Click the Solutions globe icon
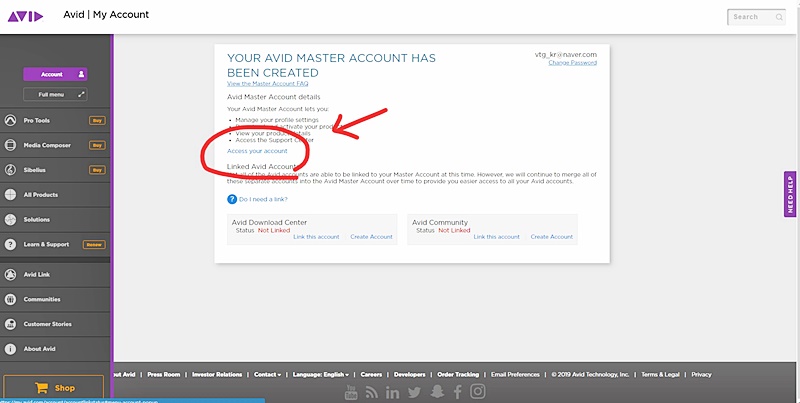The width and height of the screenshot is (800, 403). (x=10, y=219)
